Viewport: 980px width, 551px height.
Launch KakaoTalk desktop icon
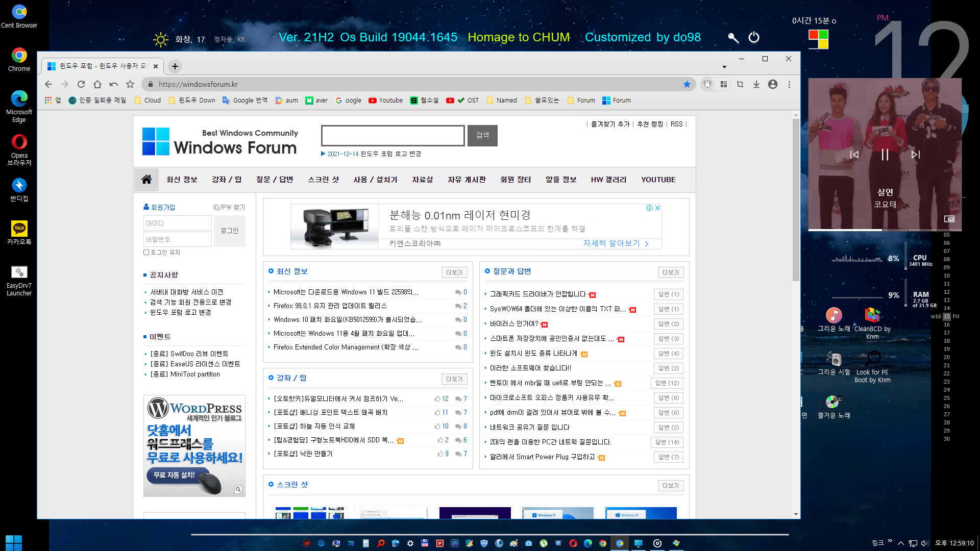pos(19,233)
